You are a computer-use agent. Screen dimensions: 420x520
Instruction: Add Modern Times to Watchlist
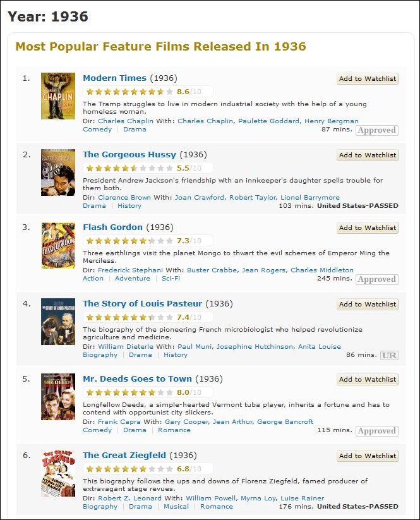(368, 79)
